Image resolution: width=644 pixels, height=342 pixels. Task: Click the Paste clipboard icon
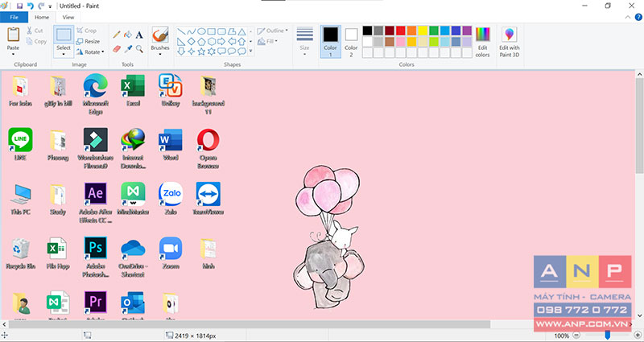[13, 35]
